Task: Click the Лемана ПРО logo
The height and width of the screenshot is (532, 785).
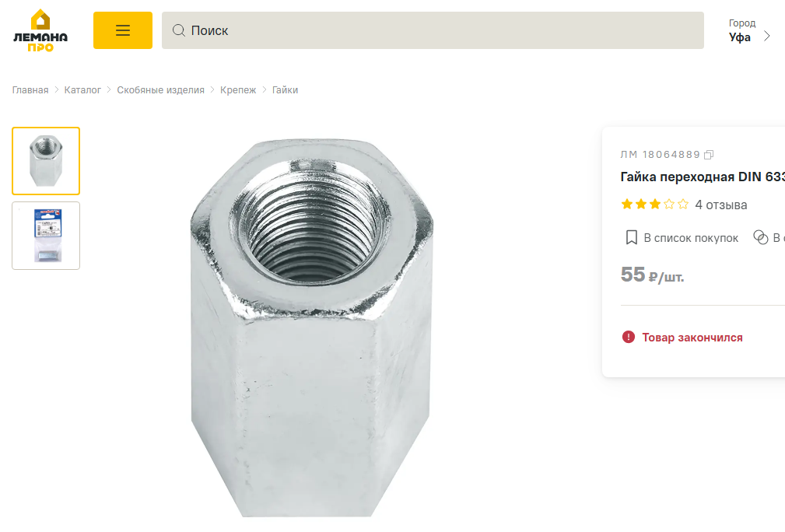Action: [x=40, y=31]
